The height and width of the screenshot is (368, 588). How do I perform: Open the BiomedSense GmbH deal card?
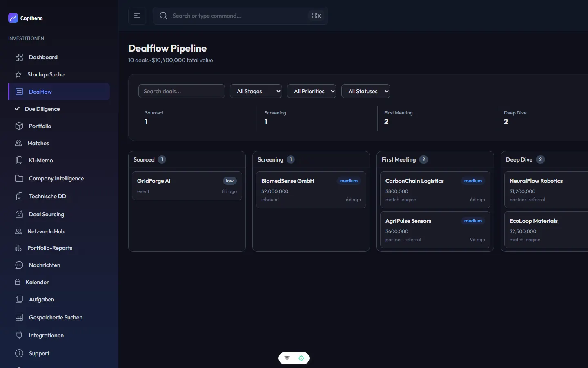[x=311, y=190]
